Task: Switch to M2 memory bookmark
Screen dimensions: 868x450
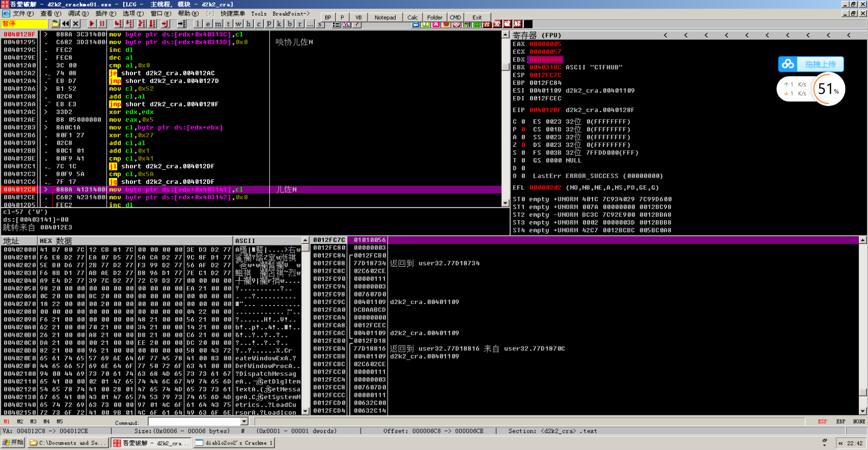Action: click(20, 421)
